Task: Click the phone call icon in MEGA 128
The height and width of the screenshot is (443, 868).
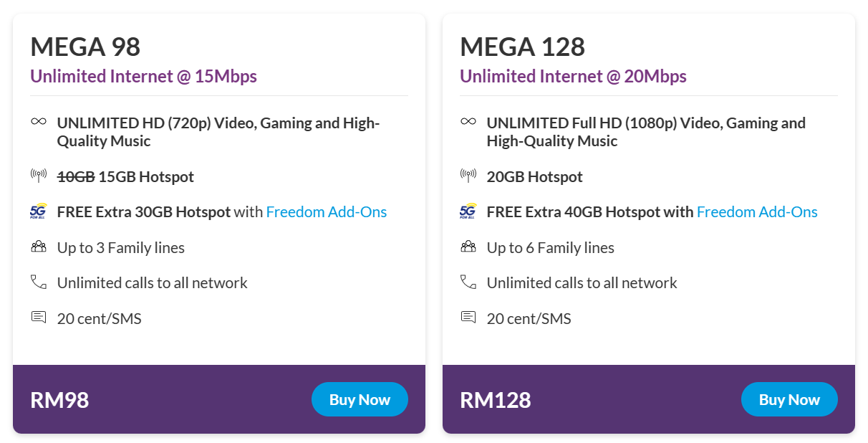Action: pos(468,282)
